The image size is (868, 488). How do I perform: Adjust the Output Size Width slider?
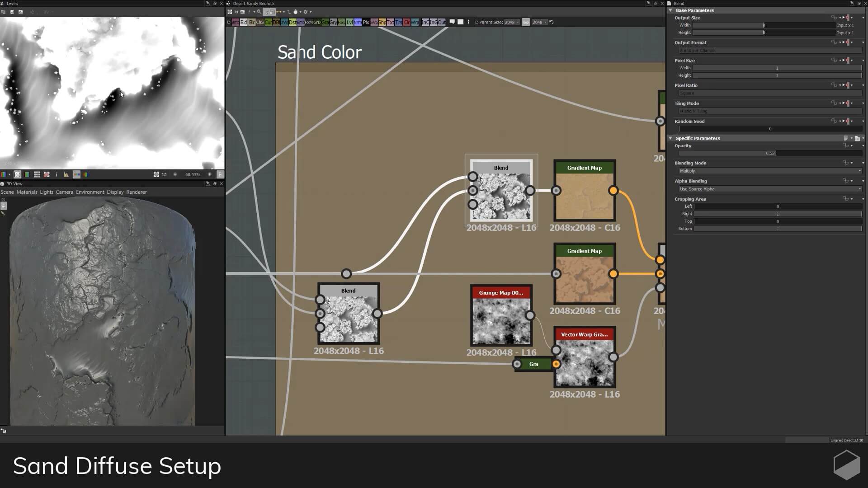pos(764,25)
